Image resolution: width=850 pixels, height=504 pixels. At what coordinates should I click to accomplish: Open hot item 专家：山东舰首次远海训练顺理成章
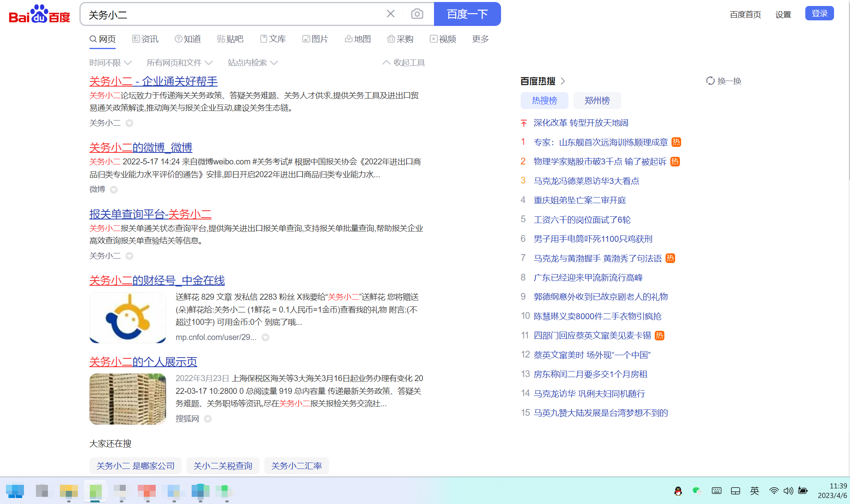[x=601, y=142]
